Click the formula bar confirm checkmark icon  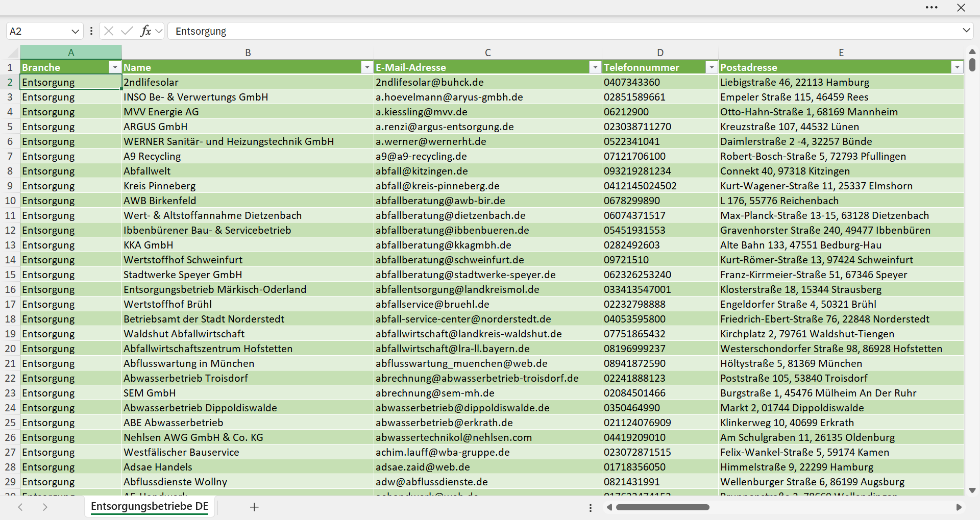click(x=127, y=31)
